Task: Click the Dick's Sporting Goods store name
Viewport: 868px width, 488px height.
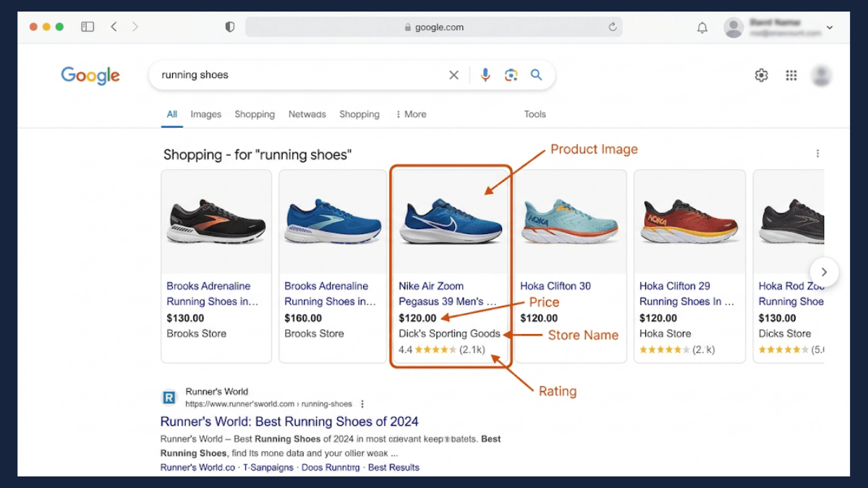Action: pyautogui.click(x=449, y=334)
